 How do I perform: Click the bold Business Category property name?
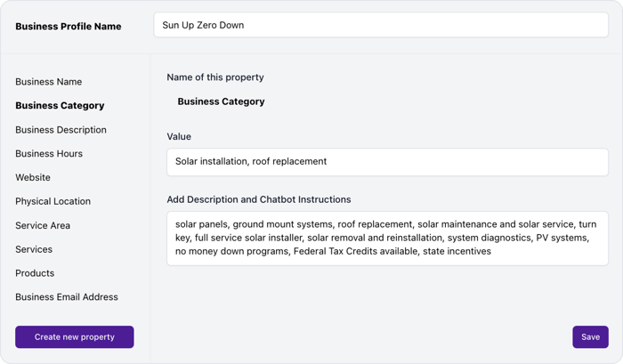[x=221, y=101]
